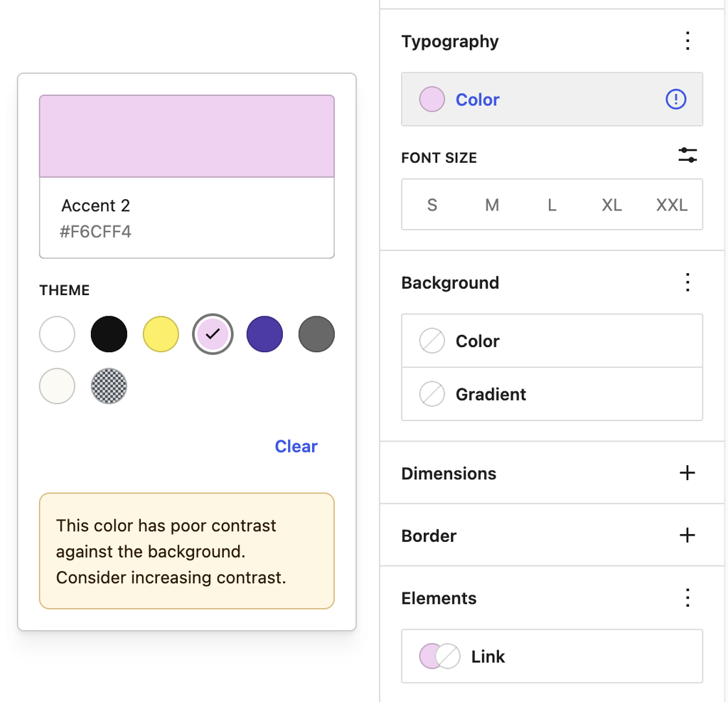Click the Elements section heading

[439, 598]
